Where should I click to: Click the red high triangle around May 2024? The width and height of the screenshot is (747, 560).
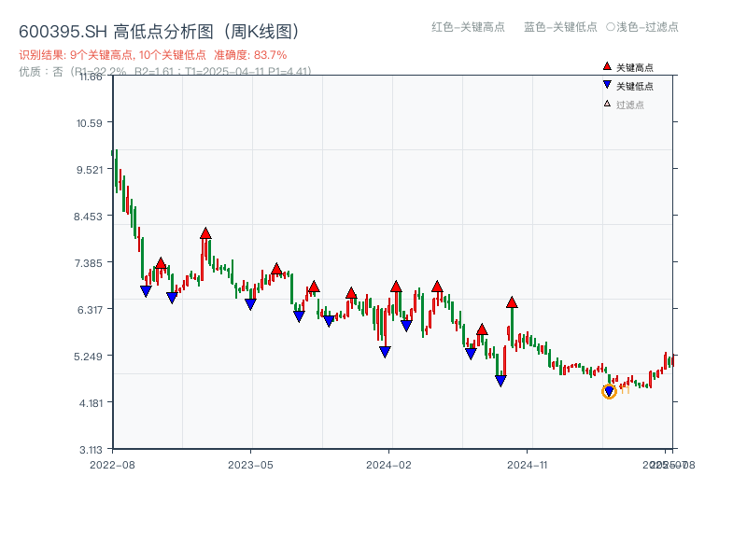[437, 287]
